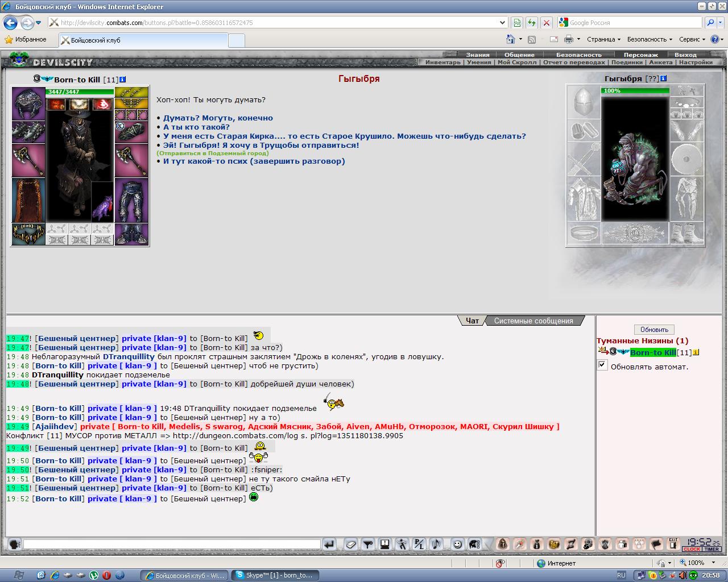The image size is (728, 582).
Task: Click the chat filter funnel icon
Action: pyautogui.click(x=368, y=544)
